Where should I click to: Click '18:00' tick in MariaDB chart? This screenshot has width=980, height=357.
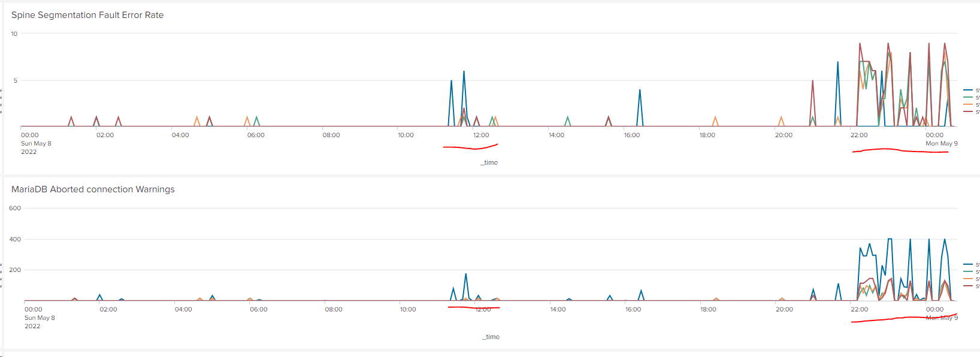pyautogui.click(x=708, y=309)
